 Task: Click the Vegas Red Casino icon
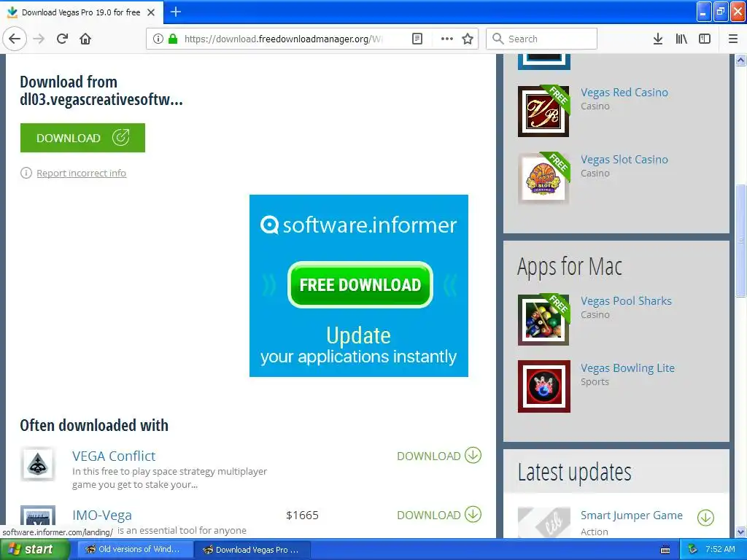(x=543, y=112)
